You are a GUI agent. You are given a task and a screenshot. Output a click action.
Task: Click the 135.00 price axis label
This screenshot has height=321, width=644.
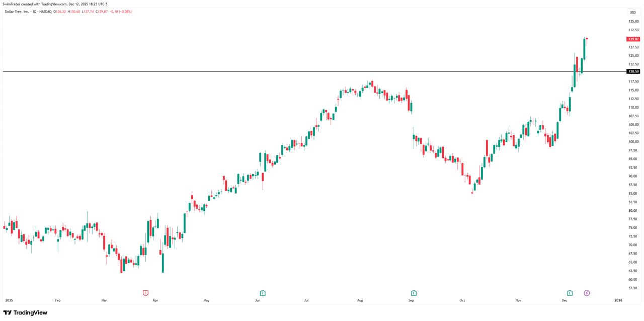(633, 22)
